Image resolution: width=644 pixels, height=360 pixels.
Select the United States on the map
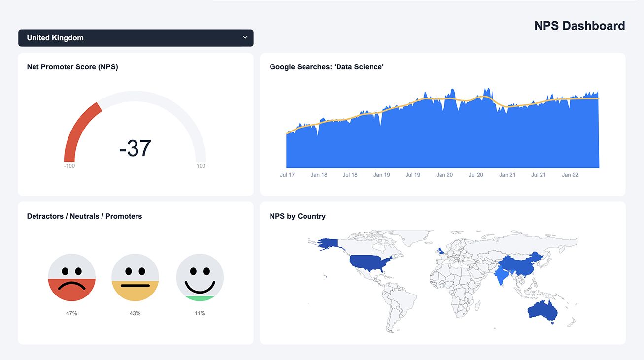[x=370, y=263]
